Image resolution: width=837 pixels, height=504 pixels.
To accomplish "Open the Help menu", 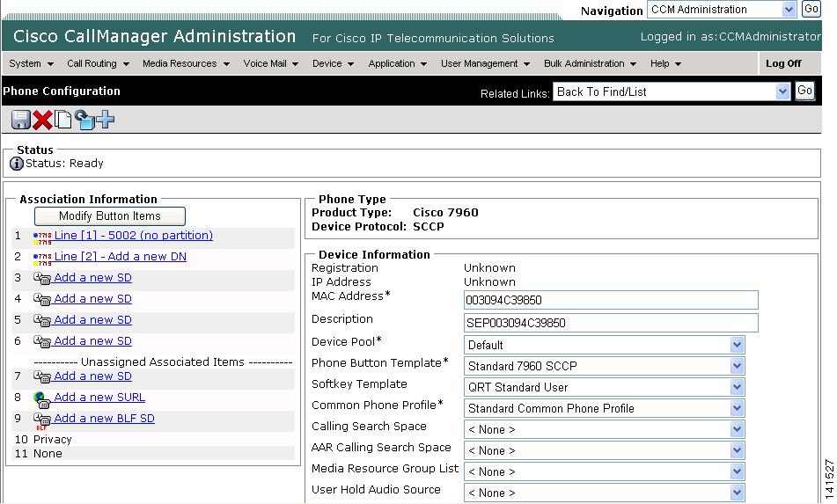I will point(665,63).
